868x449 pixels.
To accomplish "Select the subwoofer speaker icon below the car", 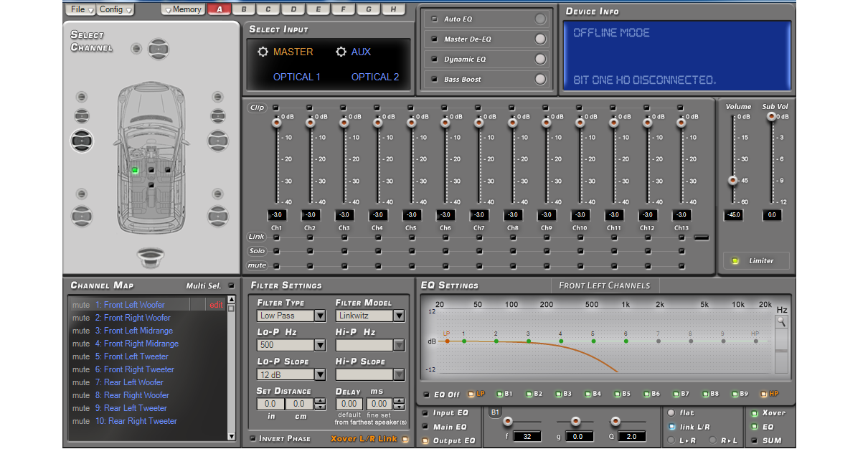I will tap(150, 255).
